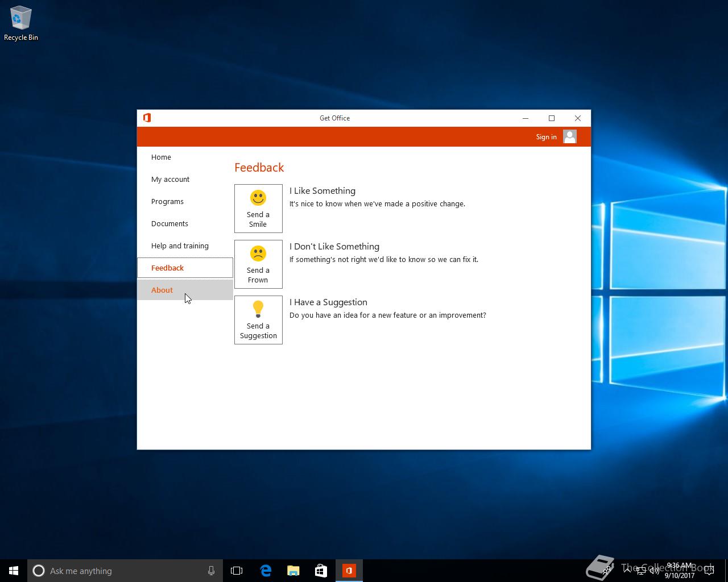Click the positive change description text
The width and height of the screenshot is (728, 582).
[x=377, y=204]
